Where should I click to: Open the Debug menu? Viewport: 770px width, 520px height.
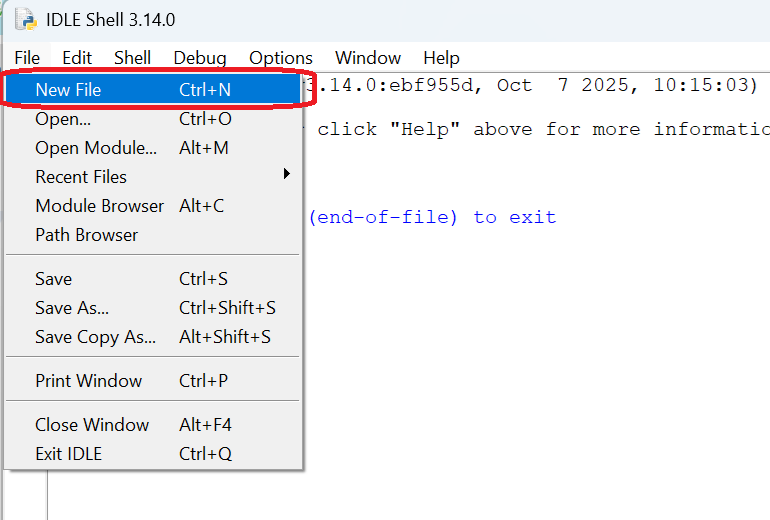pos(200,58)
